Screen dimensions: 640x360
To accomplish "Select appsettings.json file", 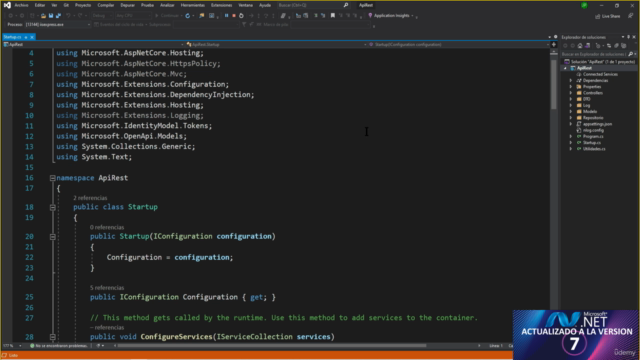I will [x=597, y=124].
